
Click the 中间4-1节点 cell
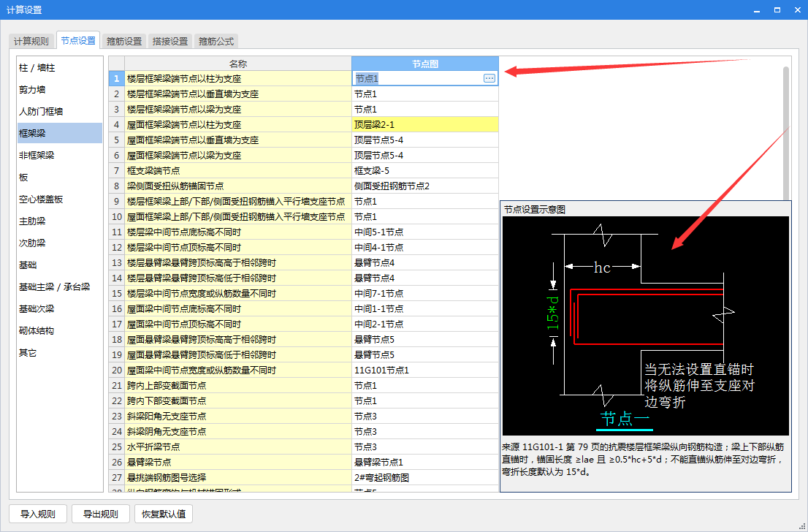tap(425, 248)
